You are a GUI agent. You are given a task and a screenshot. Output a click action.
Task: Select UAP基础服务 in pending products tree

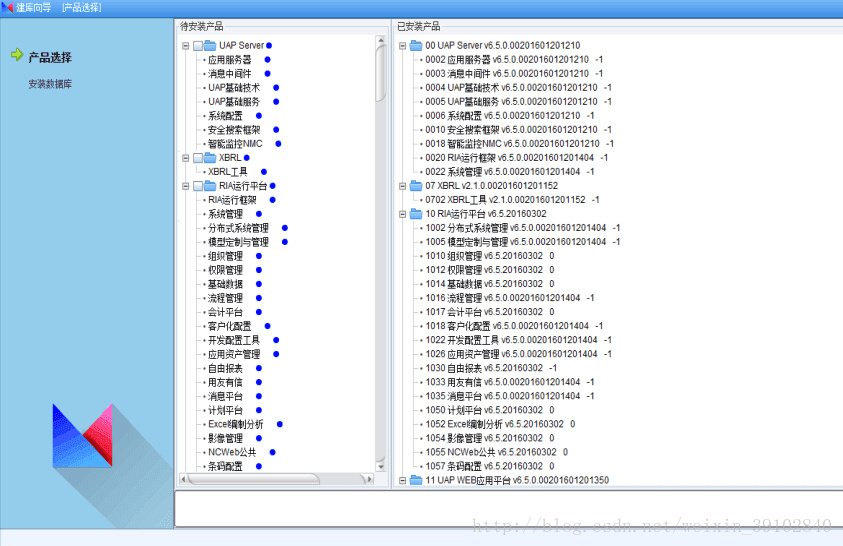click(234, 102)
